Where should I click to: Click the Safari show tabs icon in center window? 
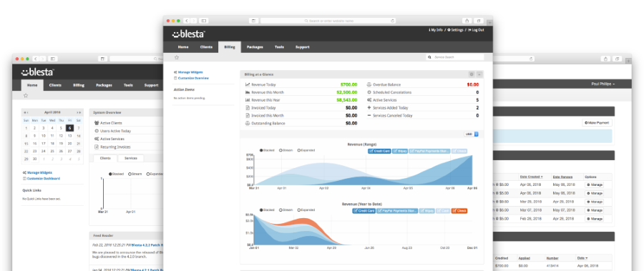[479, 21]
